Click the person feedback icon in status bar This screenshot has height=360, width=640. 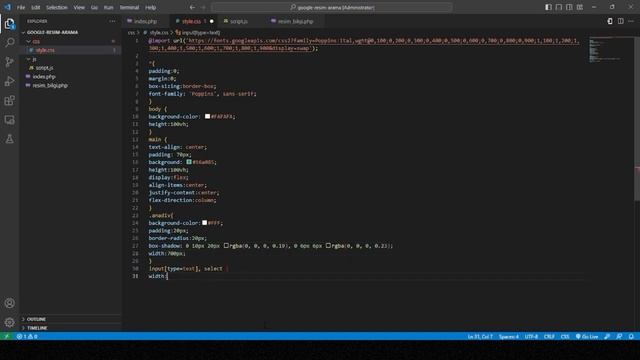pyautogui.click(x=619, y=336)
